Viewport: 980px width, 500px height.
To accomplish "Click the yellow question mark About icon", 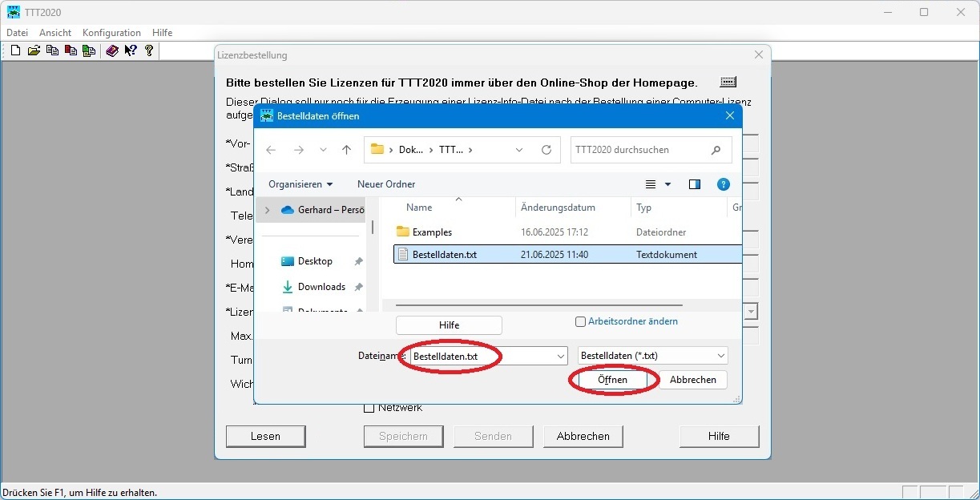I will click(x=149, y=50).
